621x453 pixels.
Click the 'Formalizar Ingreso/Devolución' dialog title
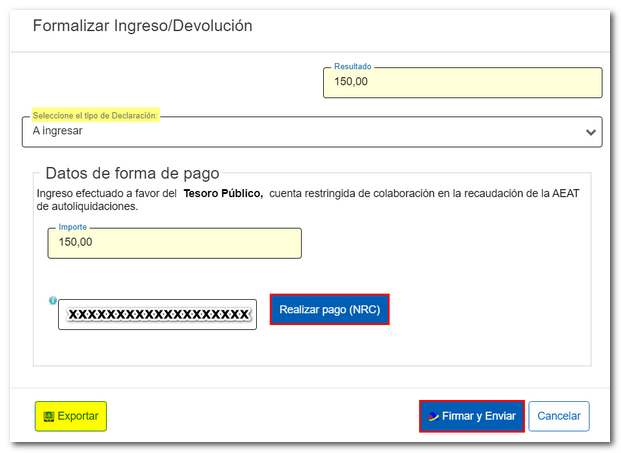coord(142,26)
